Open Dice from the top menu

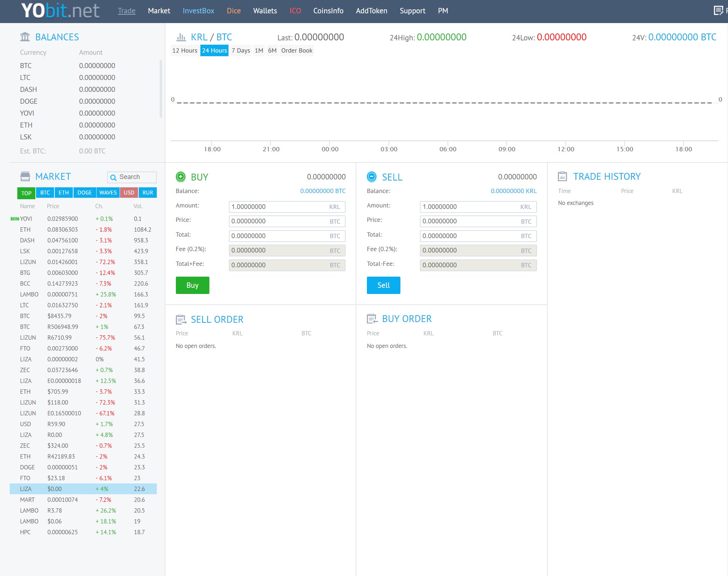coord(234,11)
